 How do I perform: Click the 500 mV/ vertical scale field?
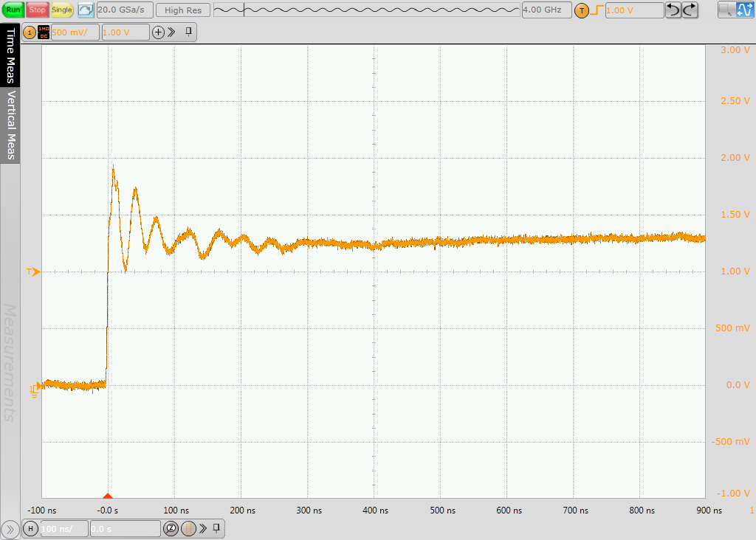pyautogui.click(x=75, y=32)
